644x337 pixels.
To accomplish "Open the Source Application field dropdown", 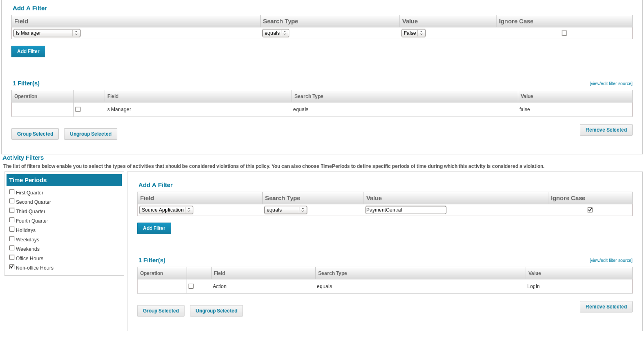I will (x=166, y=210).
